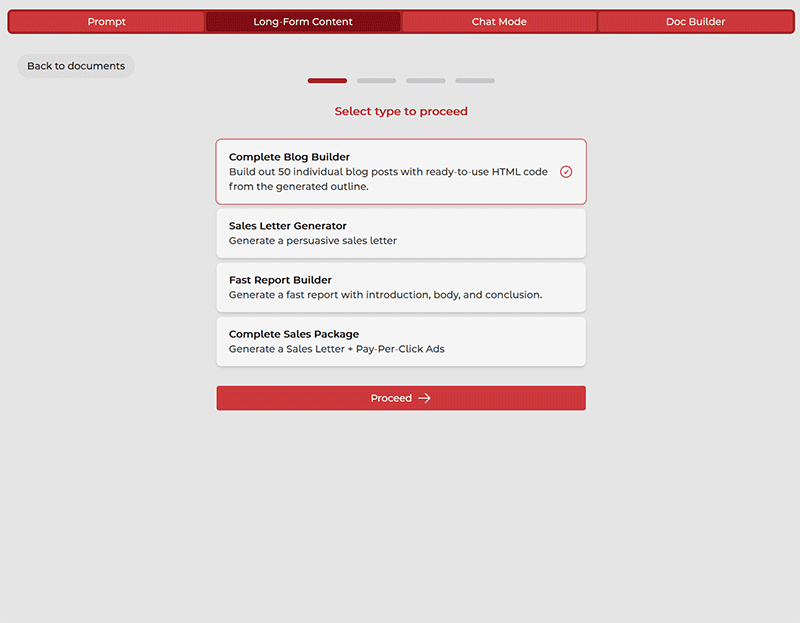Viewport: 800px width, 623px height.
Task: Switch to the Prompt tab
Action: coord(107,22)
